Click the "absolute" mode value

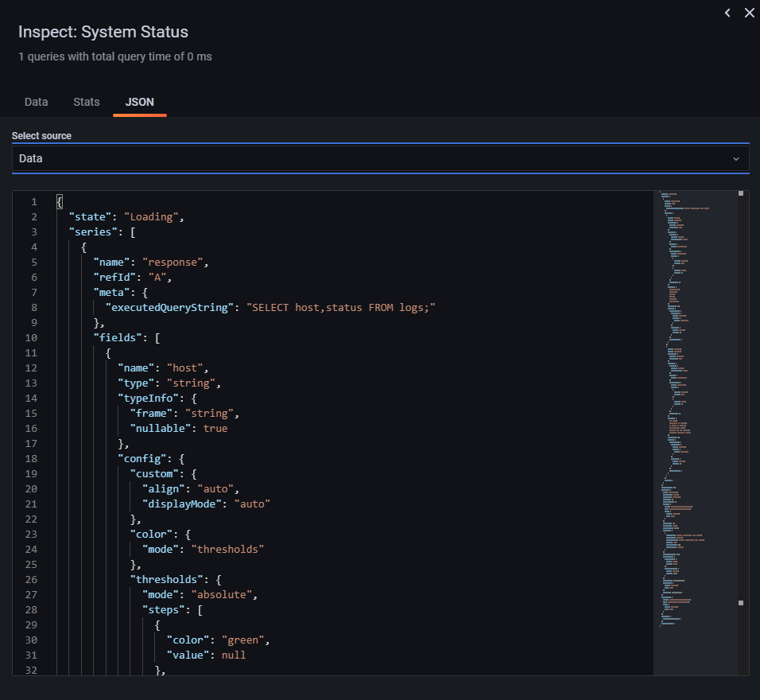coord(222,595)
